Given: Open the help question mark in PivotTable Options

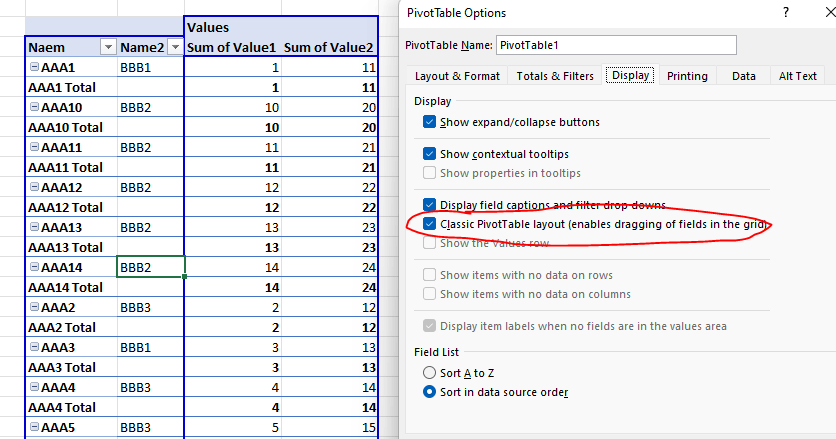Looking at the screenshot, I should [786, 12].
